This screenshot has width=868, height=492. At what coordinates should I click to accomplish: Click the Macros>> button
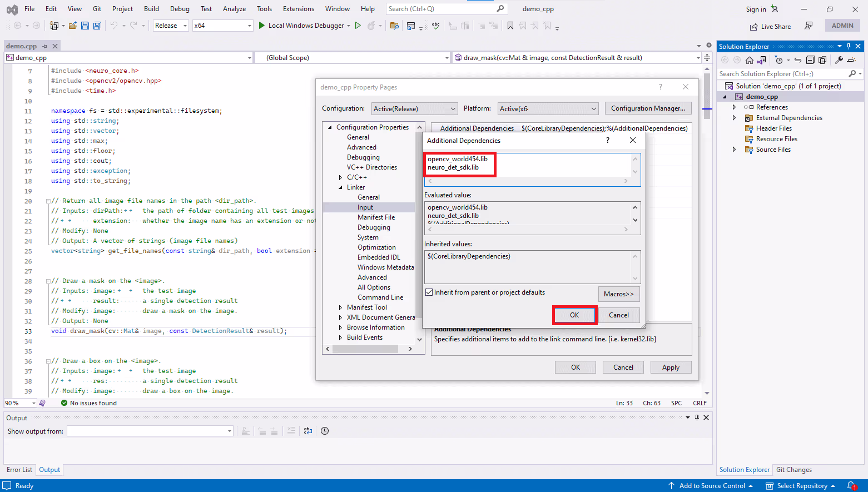(619, 294)
